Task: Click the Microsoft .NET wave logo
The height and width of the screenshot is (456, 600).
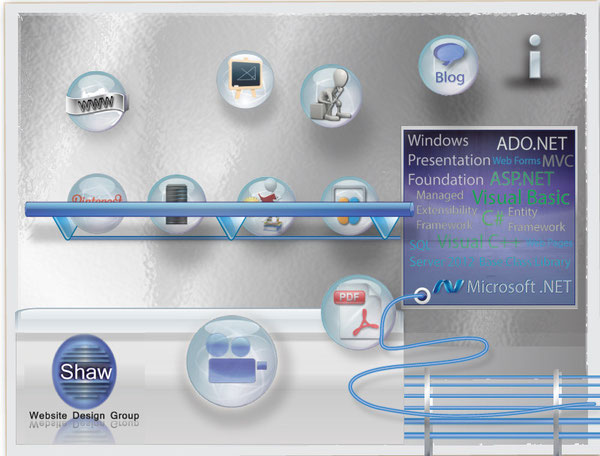Action: 448,286
